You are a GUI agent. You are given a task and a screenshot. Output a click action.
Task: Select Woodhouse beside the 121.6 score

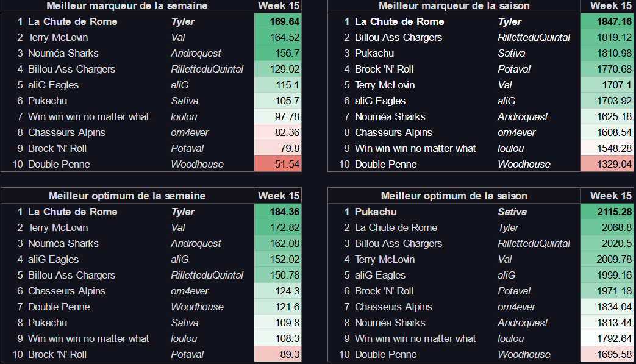pyautogui.click(x=197, y=307)
